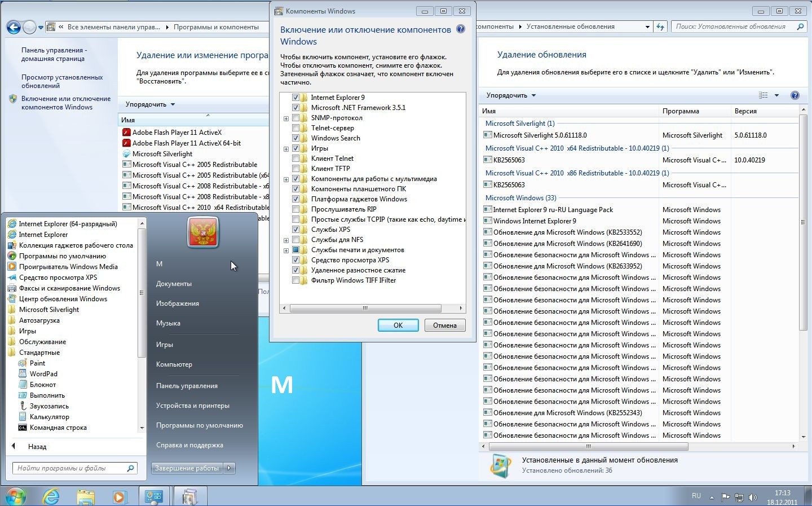
Task: Expand the Игры component node
Action: coord(286,149)
